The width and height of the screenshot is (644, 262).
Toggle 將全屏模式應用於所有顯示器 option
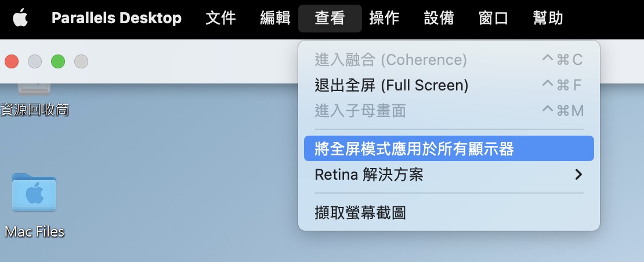click(x=449, y=148)
